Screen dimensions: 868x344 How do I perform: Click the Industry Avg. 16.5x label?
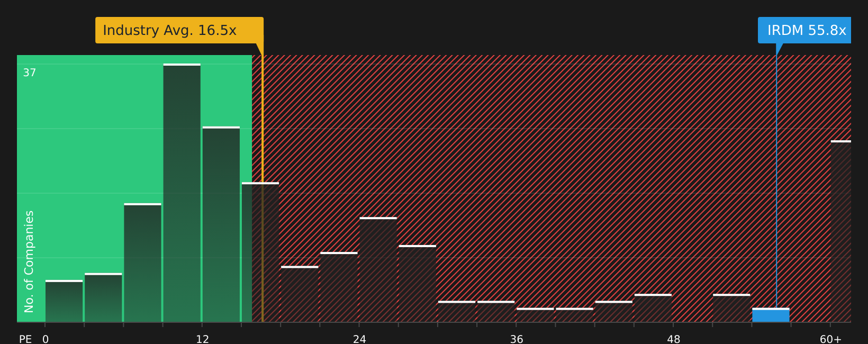pos(179,30)
